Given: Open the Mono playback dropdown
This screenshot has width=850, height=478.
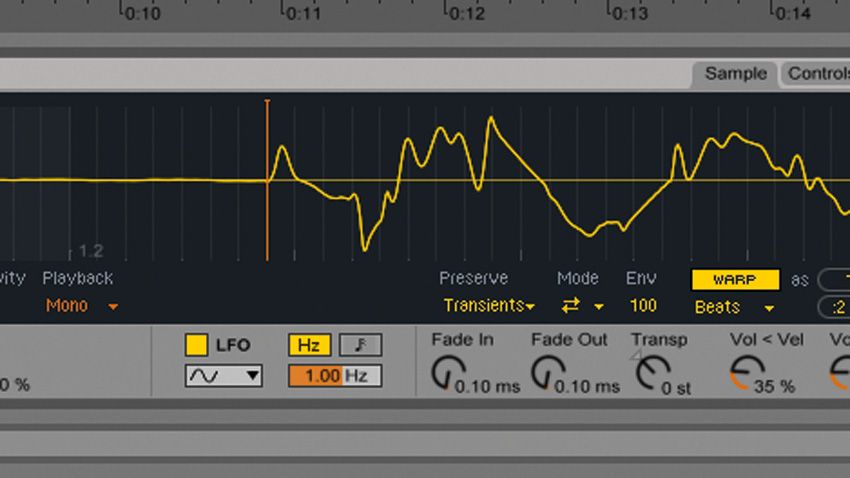Looking at the screenshot, I should (x=81, y=306).
